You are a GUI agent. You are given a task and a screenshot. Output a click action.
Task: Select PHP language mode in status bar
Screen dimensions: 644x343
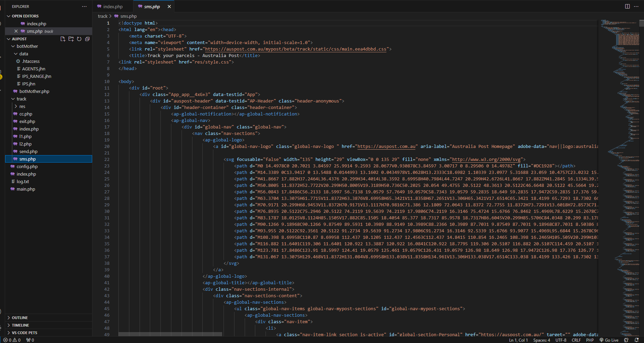(590, 340)
